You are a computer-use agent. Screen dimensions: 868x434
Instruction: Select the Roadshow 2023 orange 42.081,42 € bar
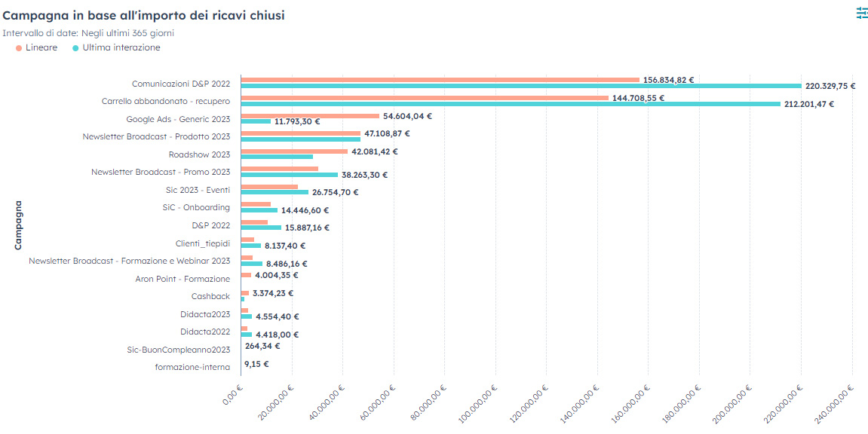tap(294, 151)
